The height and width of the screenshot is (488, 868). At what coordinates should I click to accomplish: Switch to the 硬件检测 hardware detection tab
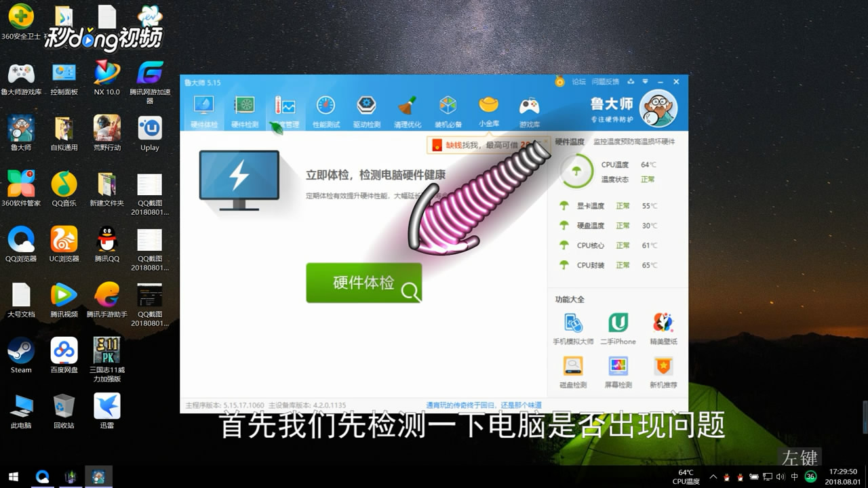pos(245,112)
